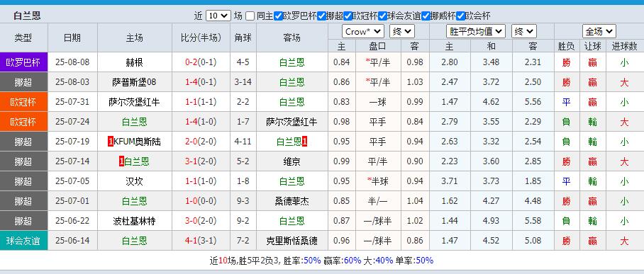This screenshot has height=274, width=644.
Task: Open away team 桑德菲杰
Action: point(292,201)
